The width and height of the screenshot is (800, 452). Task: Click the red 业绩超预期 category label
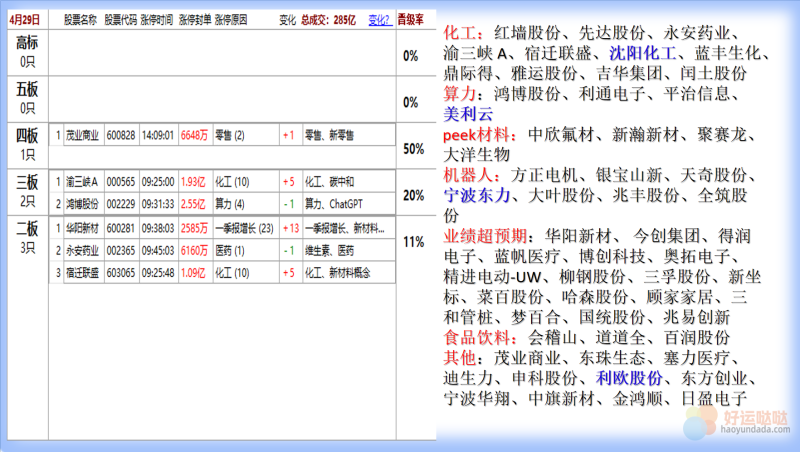(x=485, y=236)
